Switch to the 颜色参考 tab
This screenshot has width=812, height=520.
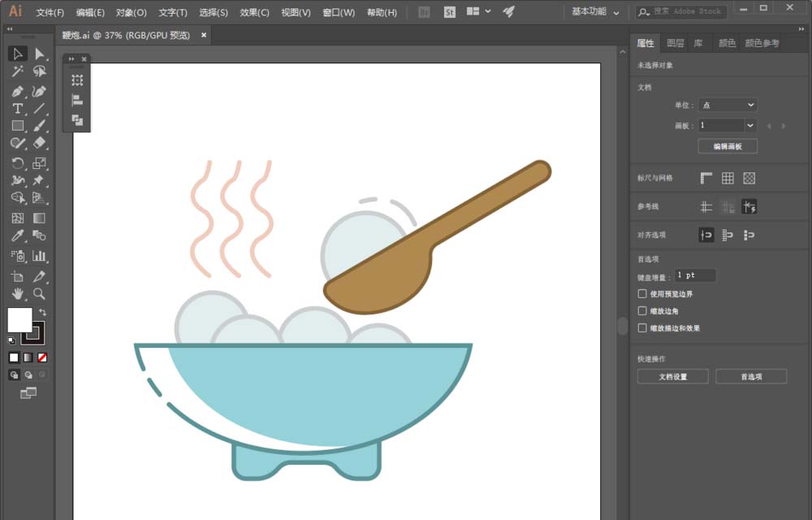click(x=762, y=43)
